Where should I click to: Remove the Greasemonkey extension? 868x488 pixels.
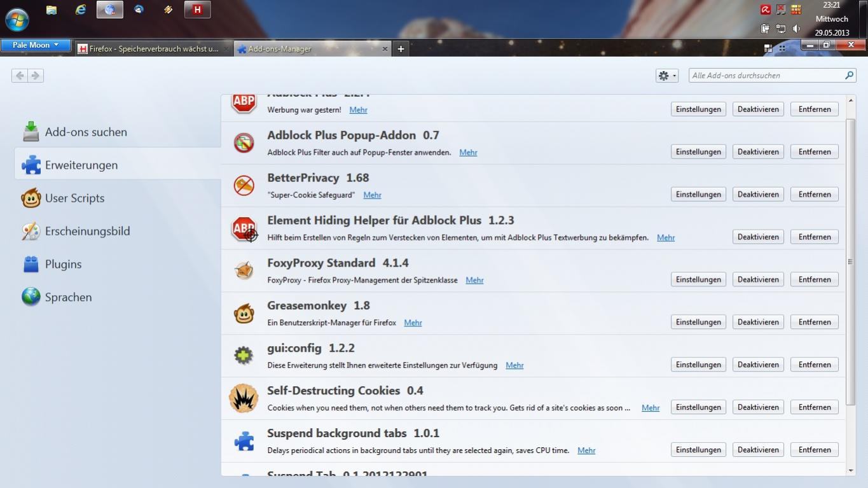pyautogui.click(x=815, y=322)
